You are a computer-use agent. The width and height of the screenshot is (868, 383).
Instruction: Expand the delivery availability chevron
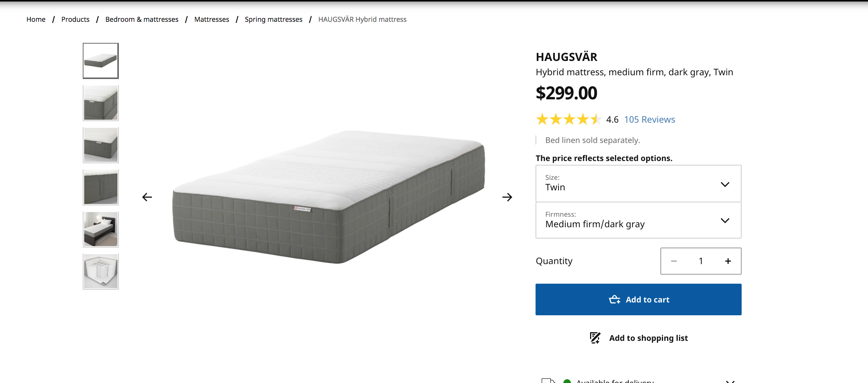pyautogui.click(x=730, y=381)
